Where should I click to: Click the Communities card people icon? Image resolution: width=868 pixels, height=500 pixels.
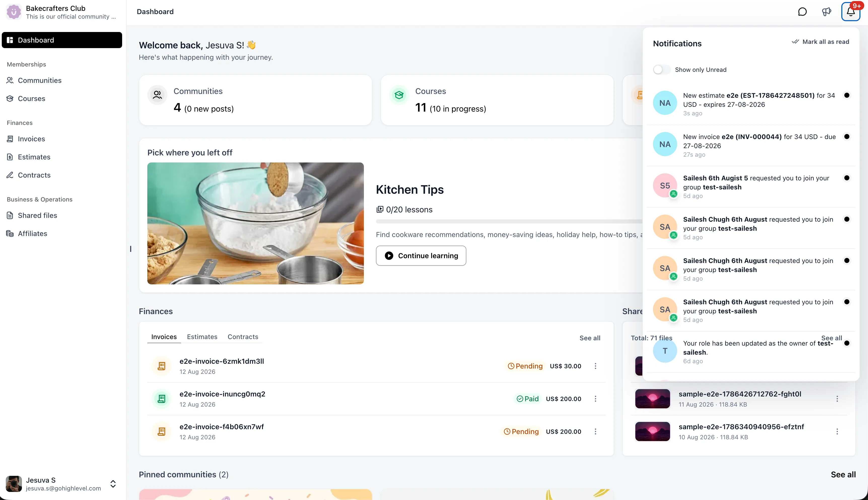(x=157, y=95)
